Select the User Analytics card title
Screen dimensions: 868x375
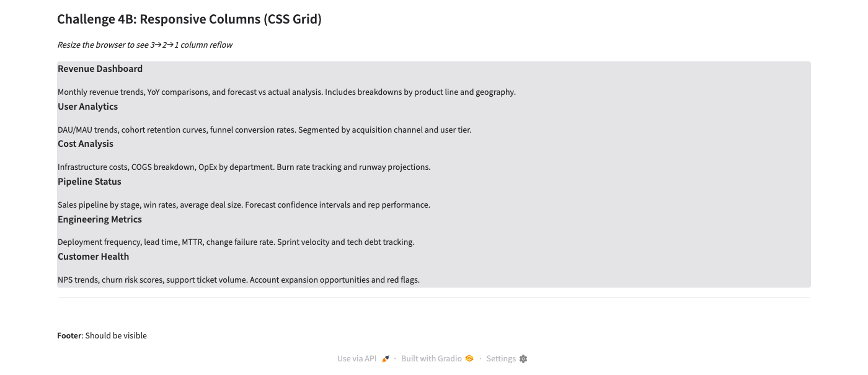tap(87, 107)
